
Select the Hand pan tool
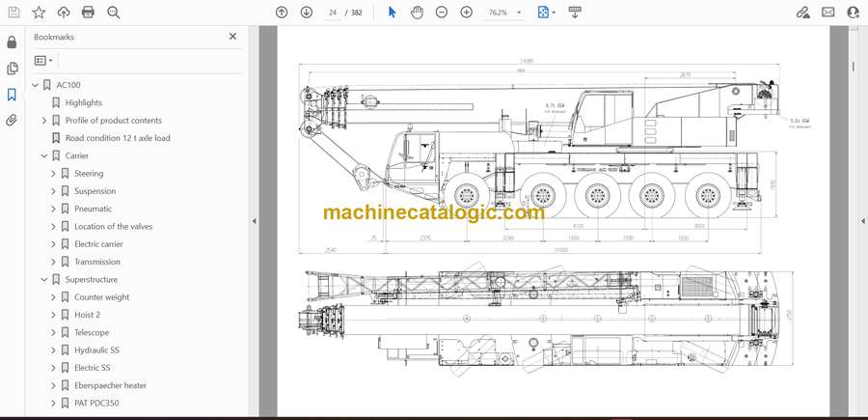[x=417, y=13]
